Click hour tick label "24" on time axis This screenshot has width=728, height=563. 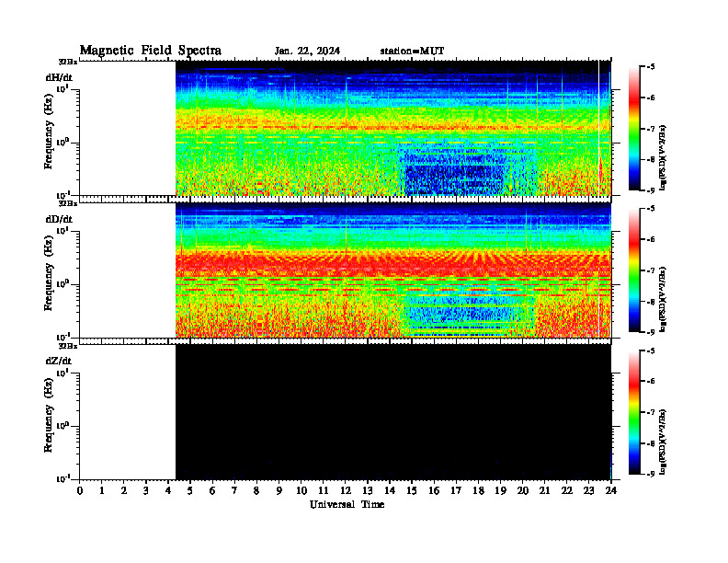(611, 491)
